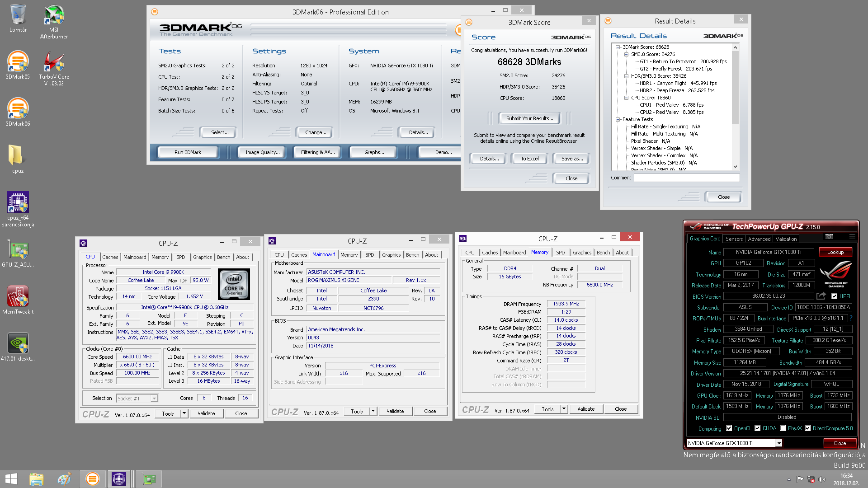The height and width of the screenshot is (488, 868).
Task: Click the Comment input field in Result Details
Action: coord(687,178)
